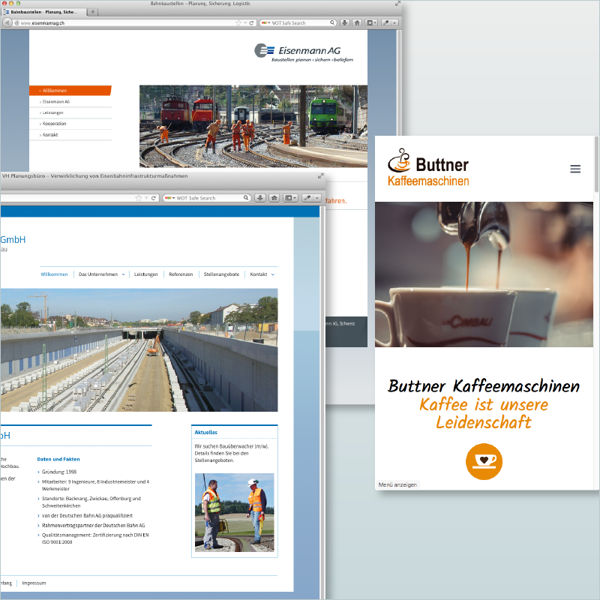
Task: Enter fullscreen for VH Planungsbüro window
Action: coord(321,176)
